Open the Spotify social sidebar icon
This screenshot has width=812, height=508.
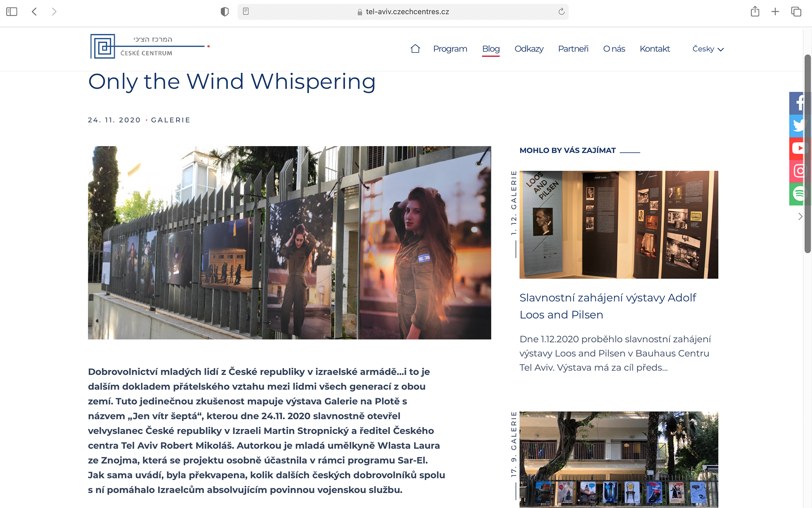click(798, 194)
